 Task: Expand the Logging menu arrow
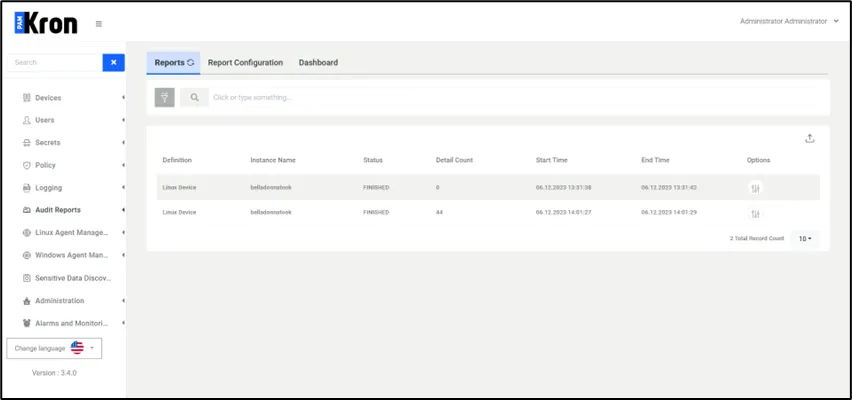123,188
